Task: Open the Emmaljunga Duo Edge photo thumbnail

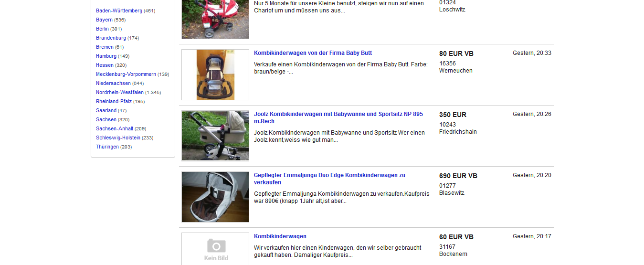Action: (x=215, y=197)
